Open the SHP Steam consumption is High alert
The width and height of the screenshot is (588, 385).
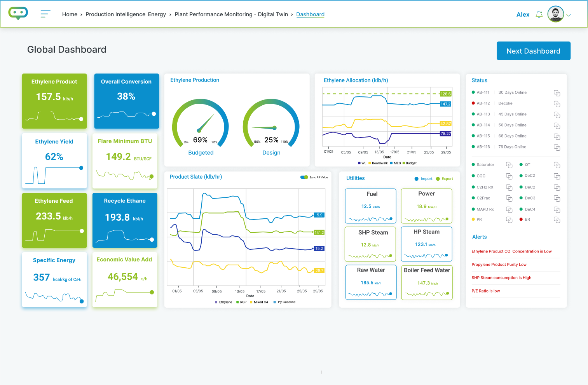coord(501,277)
